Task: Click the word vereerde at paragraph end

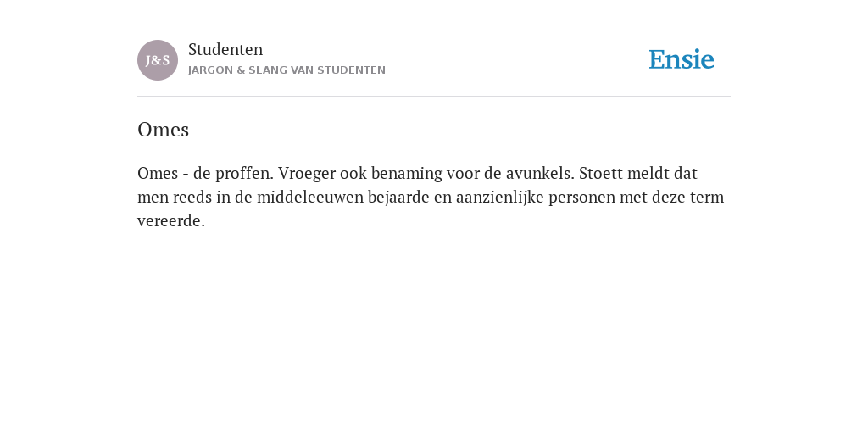Action: click(171, 221)
